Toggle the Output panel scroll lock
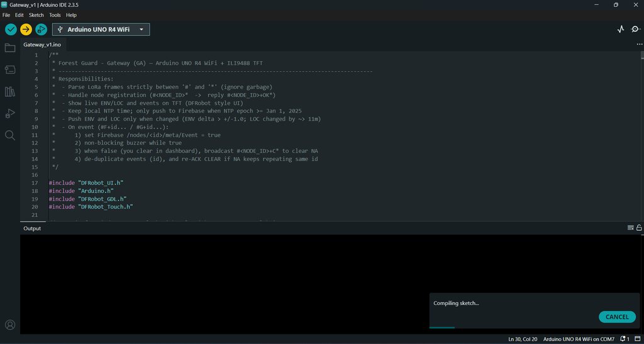 639,228
